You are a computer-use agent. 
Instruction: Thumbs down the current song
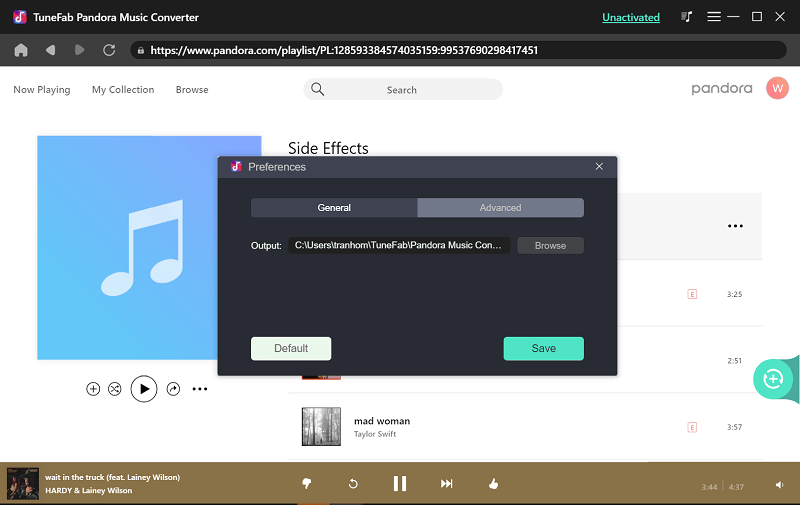point(307,484)
